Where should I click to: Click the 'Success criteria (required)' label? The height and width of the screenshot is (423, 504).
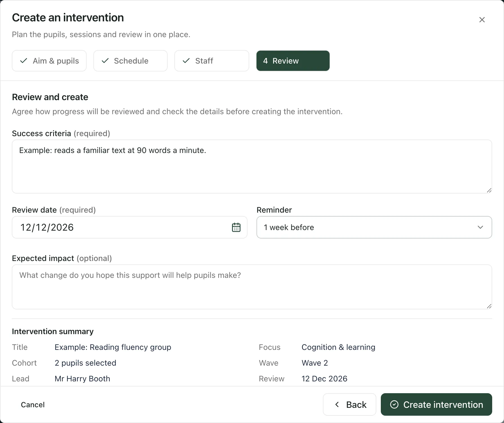point(61,133)
